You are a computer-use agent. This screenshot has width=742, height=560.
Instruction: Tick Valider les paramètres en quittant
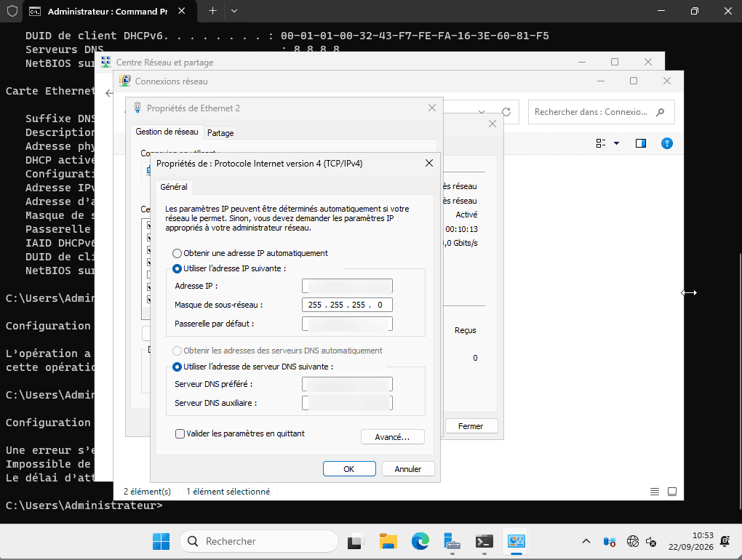(180, 433)
